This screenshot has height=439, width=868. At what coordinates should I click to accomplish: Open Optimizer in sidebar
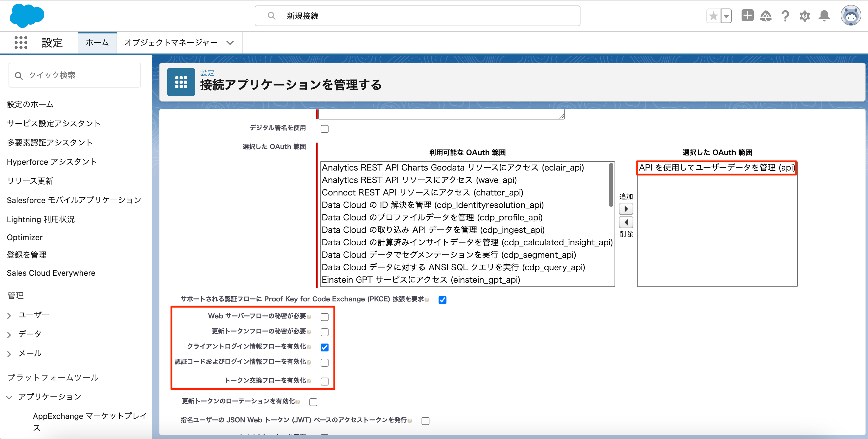[x=25, y=237]
